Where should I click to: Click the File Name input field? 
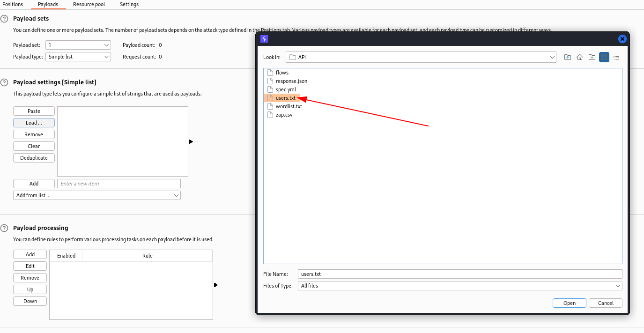(460, 274)
